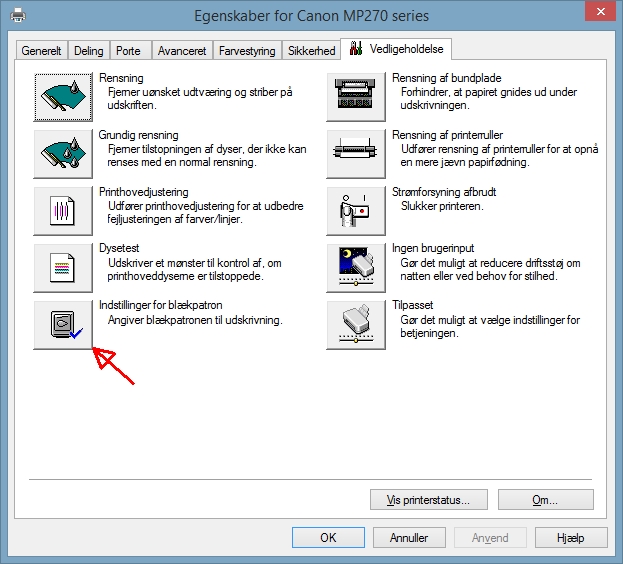Switch to Farvestyring tab

(x=247, y=51)
